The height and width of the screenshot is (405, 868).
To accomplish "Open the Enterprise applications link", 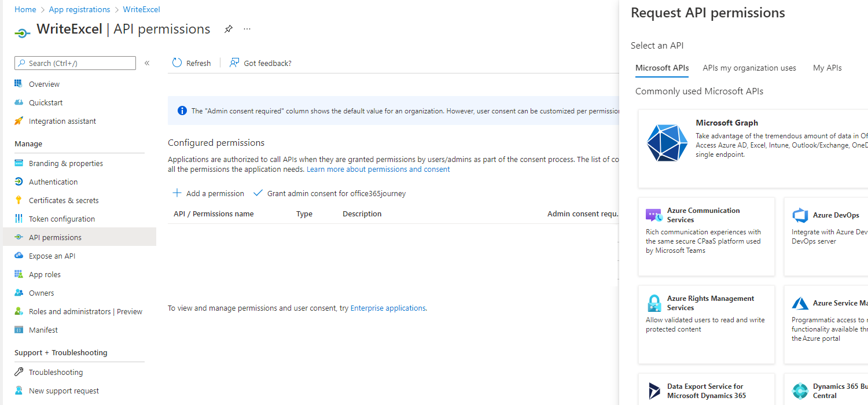I will pos(388,308).
